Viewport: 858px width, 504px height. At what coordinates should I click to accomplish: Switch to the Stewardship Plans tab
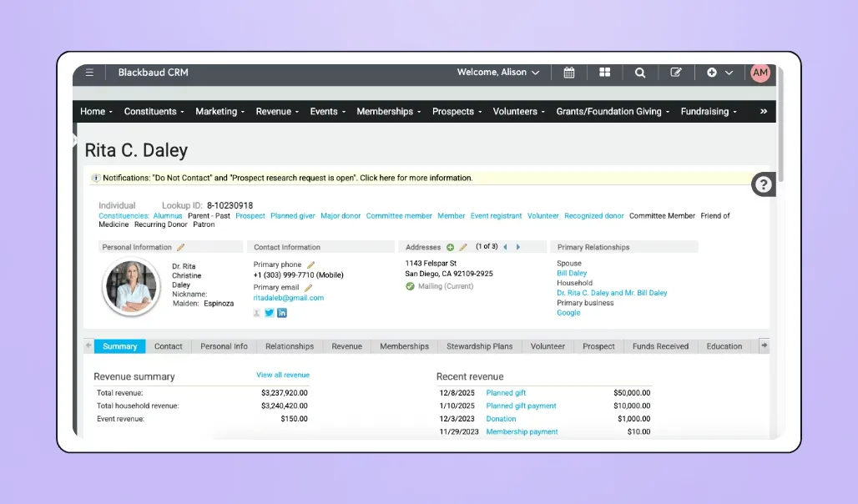point(479,346)
